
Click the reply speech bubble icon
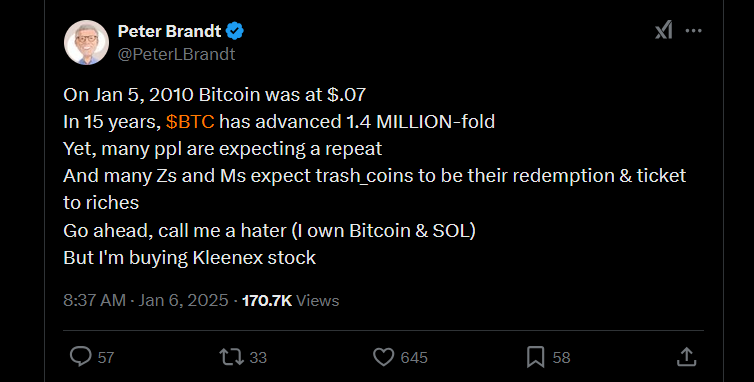[x=81, y=357]
